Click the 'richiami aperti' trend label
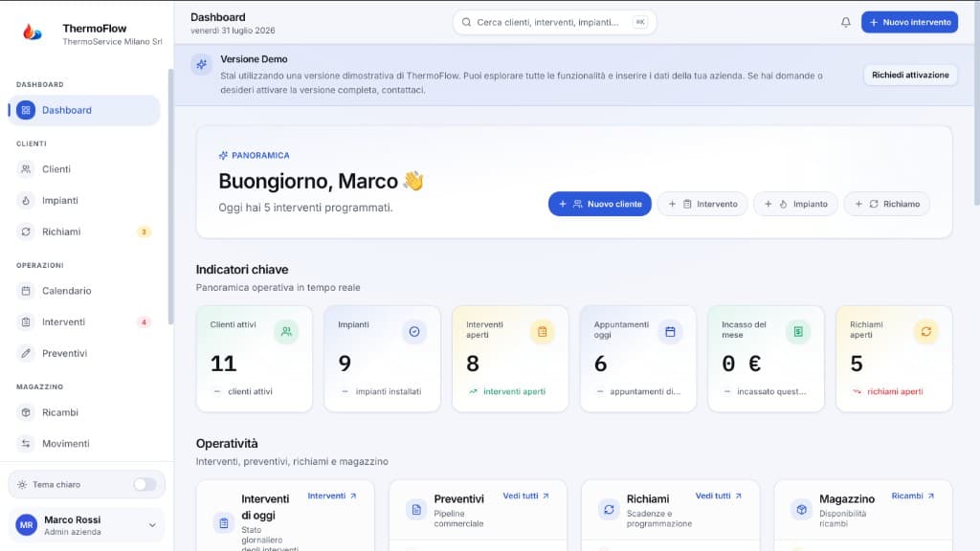 [895, 391]
